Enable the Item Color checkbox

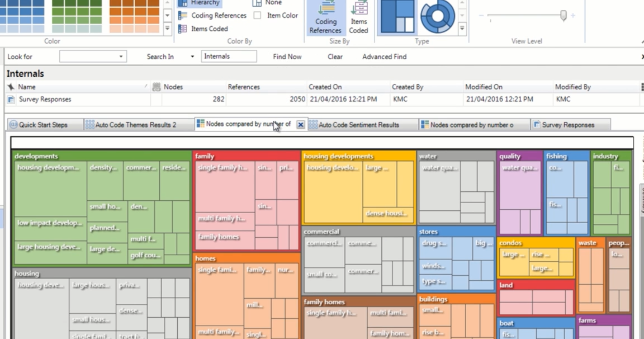click(258, 16)
